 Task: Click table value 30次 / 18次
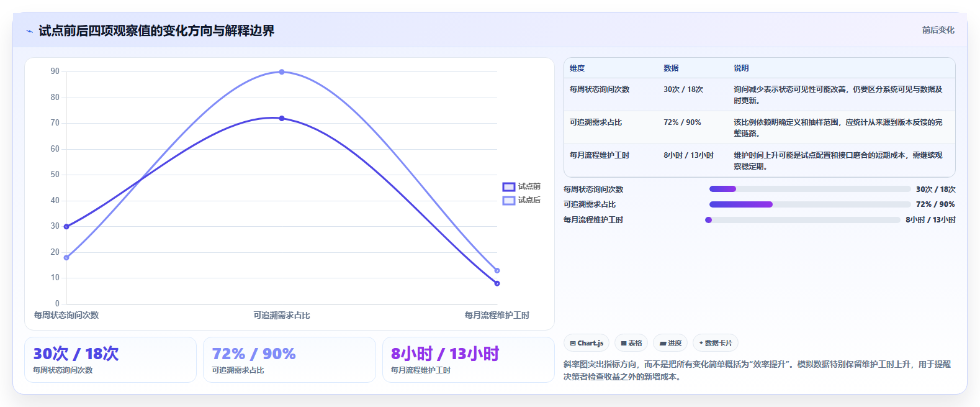683,89
